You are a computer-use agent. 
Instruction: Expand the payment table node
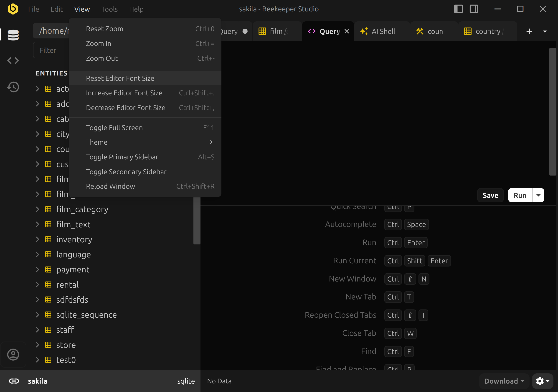coord(37,269)
